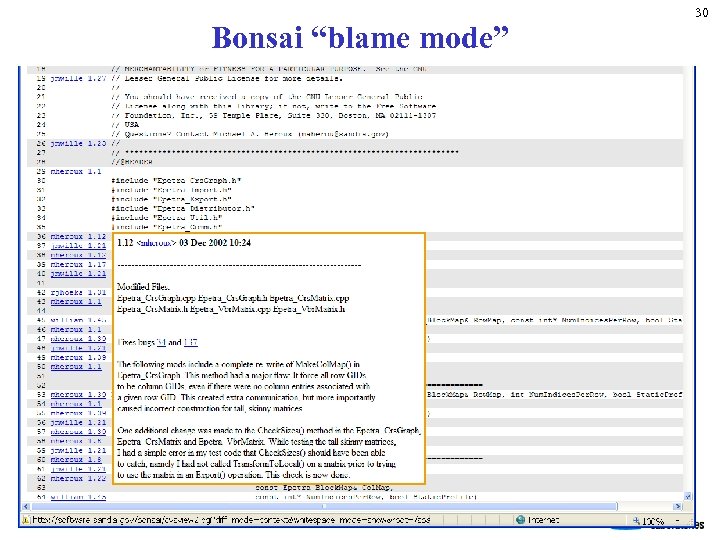Screen dimensions: 720x540
Task: Open bug 147 link in popup
Action: coord(190,343)
